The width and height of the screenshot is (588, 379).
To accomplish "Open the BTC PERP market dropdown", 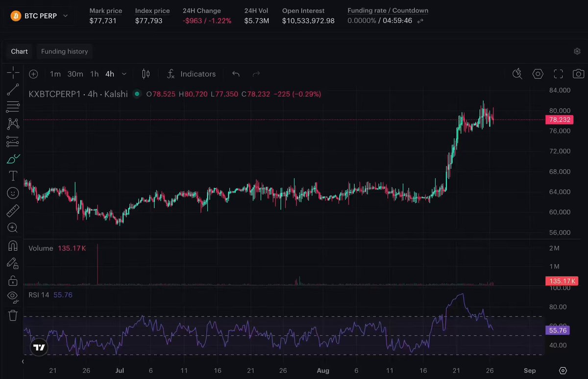I will (41, 16).
